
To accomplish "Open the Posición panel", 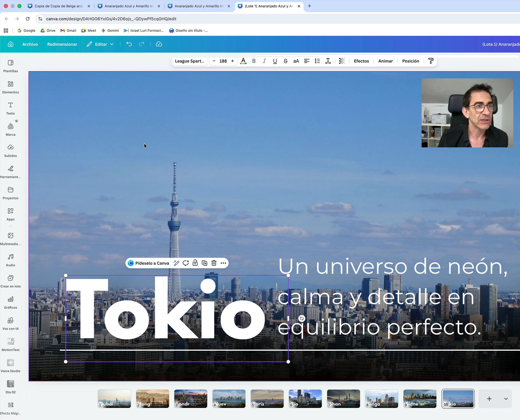I will [x=411, y=61].
